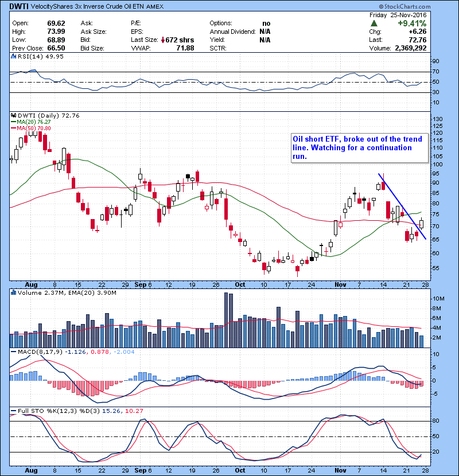Click the High value 73.99

click(x=56, y=32)
